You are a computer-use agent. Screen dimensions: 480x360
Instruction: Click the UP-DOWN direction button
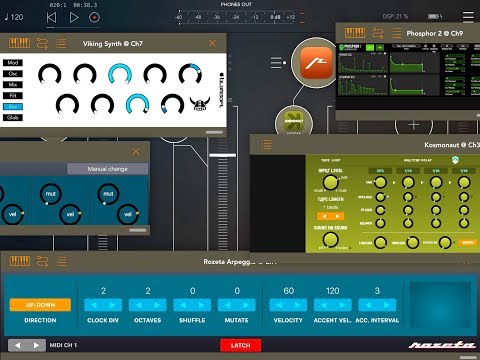[x=40, y=305]
